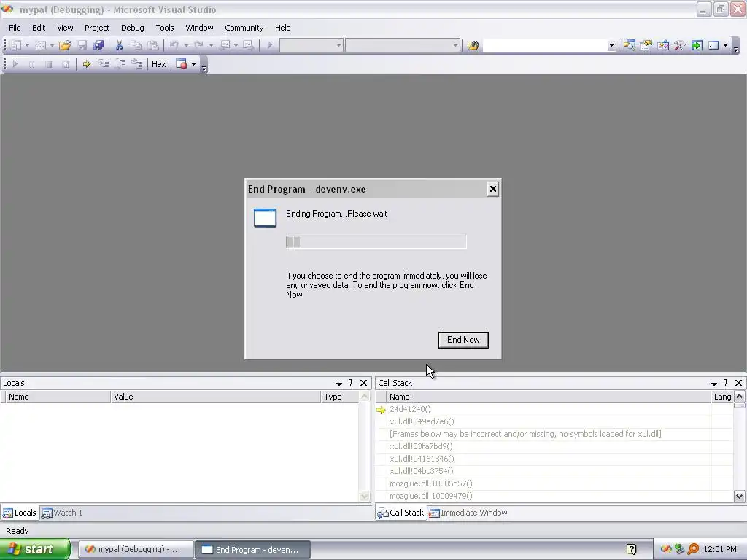Open the Debug menu
This screenshot has width=747, height=560.
pyautogui.click(x=133, y=28)
